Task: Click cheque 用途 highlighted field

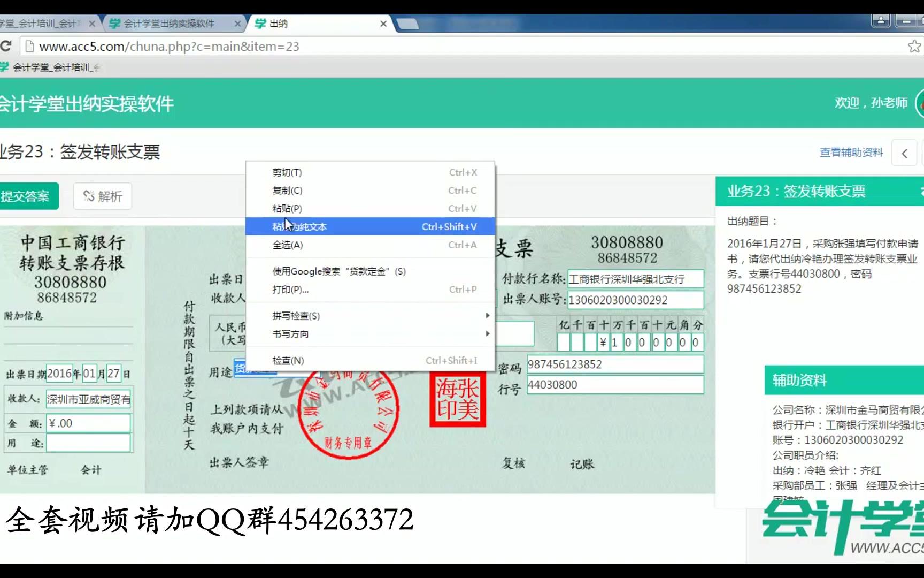Action: 256,369
